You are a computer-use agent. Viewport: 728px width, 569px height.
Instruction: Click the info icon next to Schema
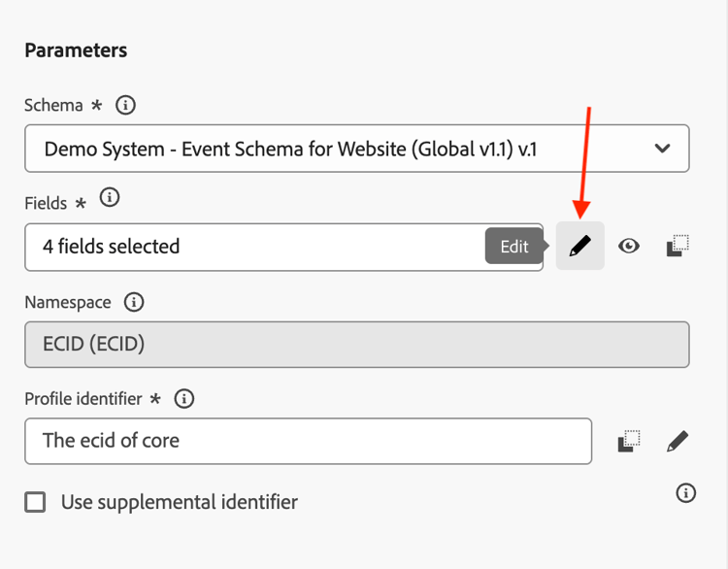(124, 105)
